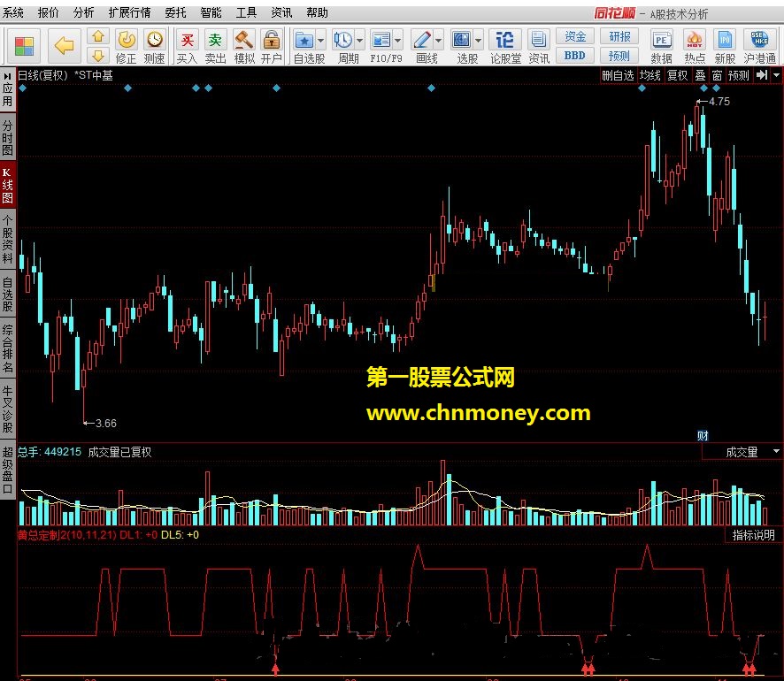Screen dimensions: 784x681
Task: Open the chart header options dropdown arrow
Action: tap(777, 75)
